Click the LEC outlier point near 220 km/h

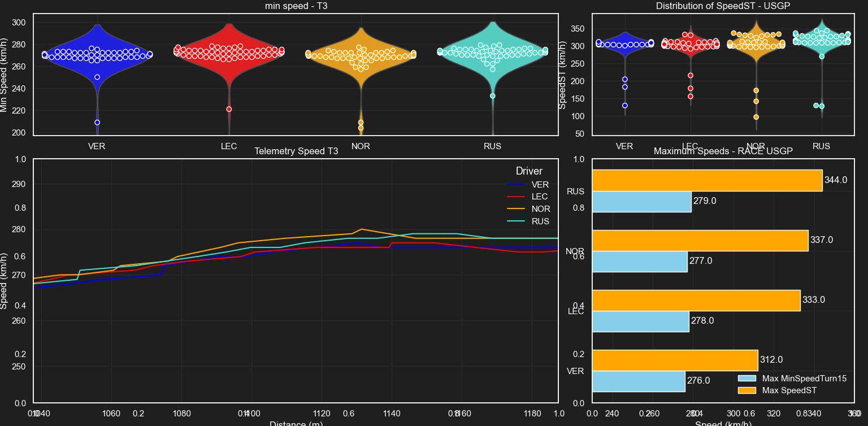(x=229, y=109)
